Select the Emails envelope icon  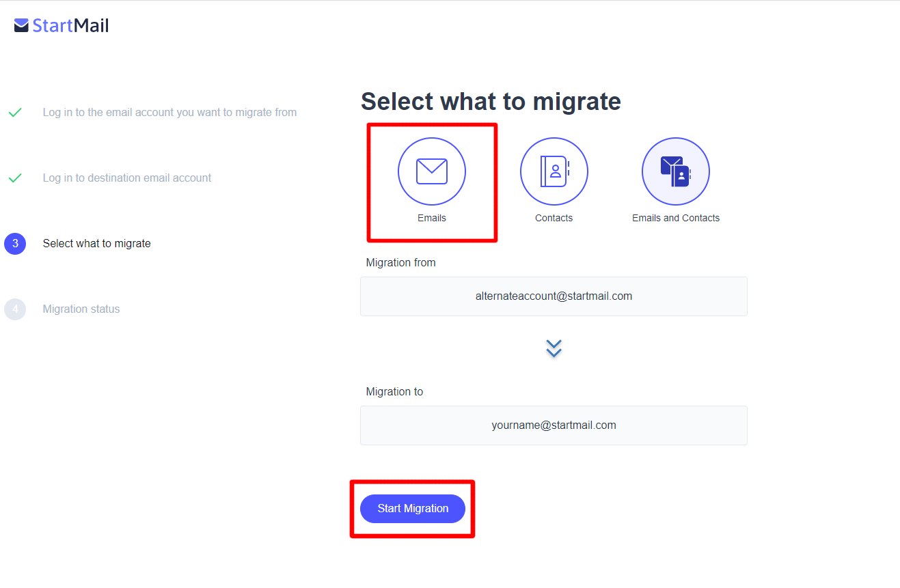(x=431, y=171)
